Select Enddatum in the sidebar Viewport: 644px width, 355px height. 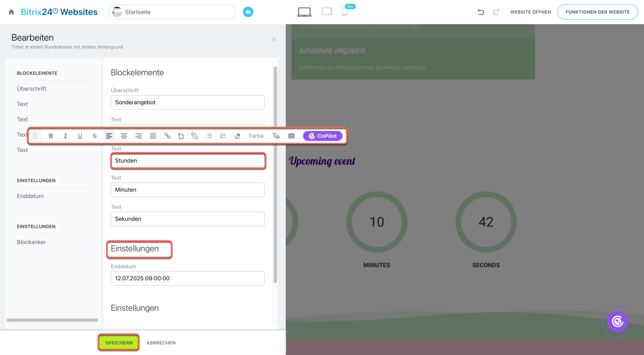point(30,196)
